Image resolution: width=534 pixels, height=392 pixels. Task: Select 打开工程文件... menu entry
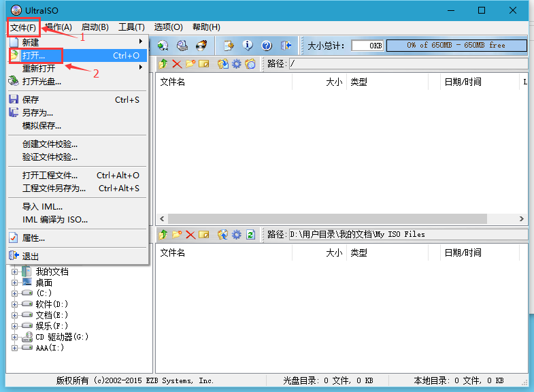(78, 176)
